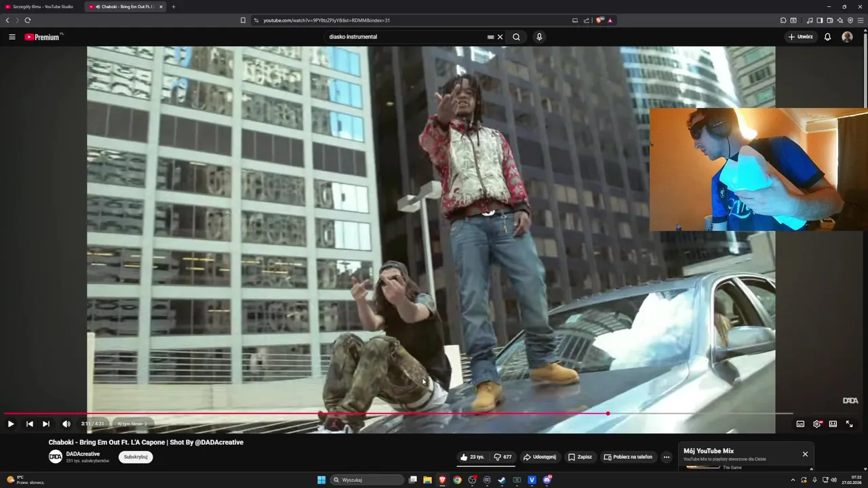
Task: Reload the page with refresh icon
Action: point(27,20)
